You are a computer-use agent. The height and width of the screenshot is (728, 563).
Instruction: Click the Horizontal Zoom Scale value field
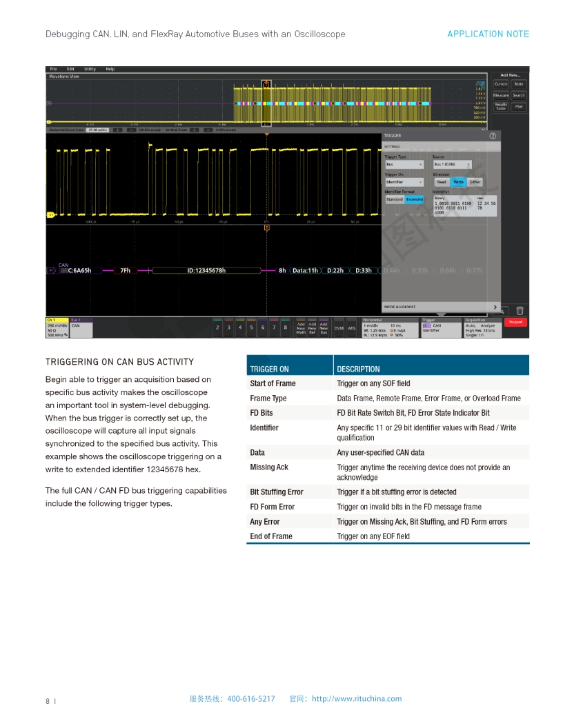97,129
